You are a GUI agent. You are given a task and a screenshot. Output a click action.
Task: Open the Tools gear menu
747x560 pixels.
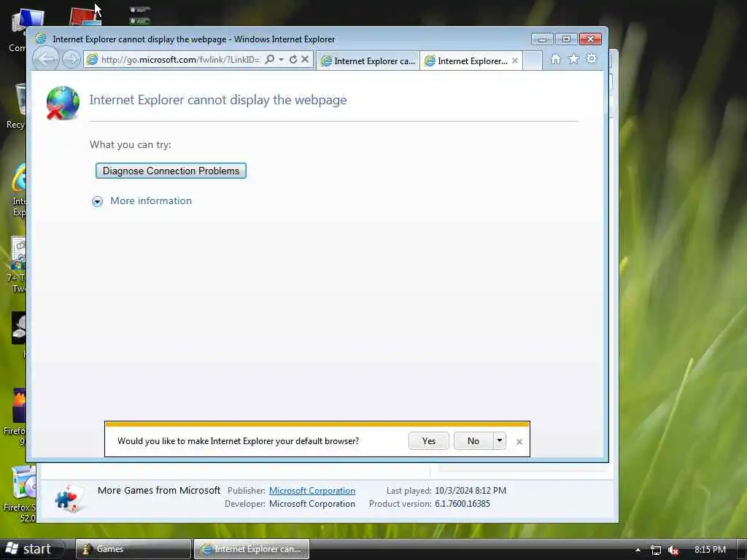(591, 59)
